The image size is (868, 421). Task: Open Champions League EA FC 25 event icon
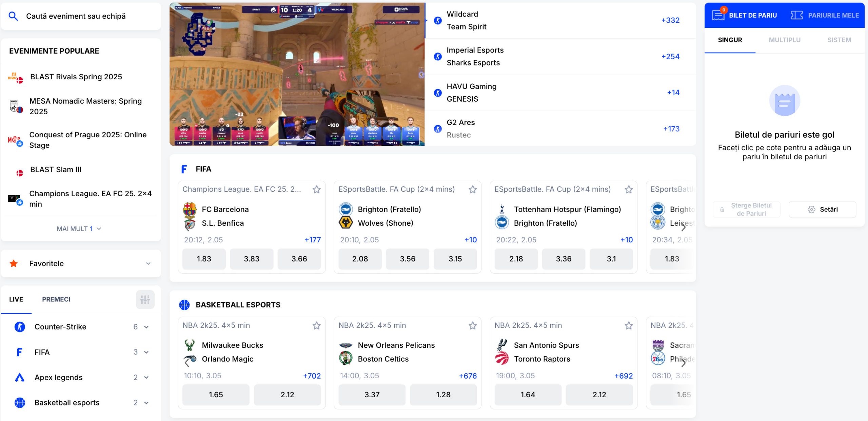pos(15,199)
